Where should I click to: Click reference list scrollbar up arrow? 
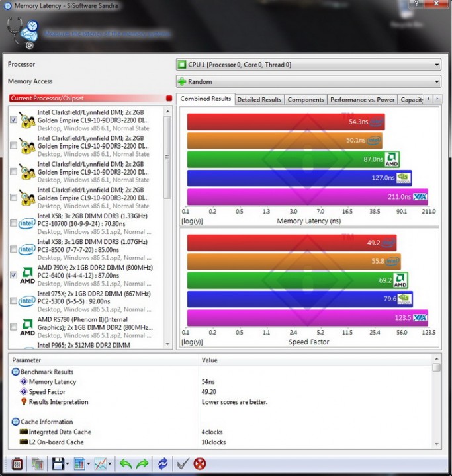tap(167, 112)
